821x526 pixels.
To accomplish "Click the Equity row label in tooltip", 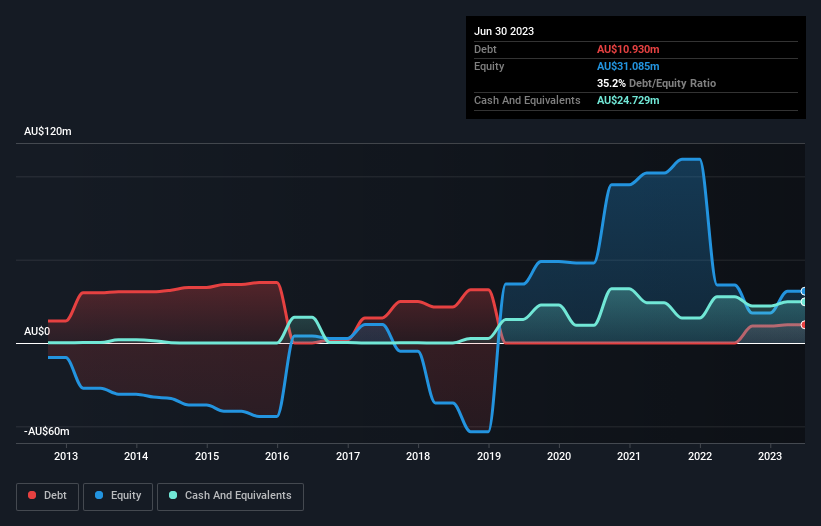I will 489,66.
